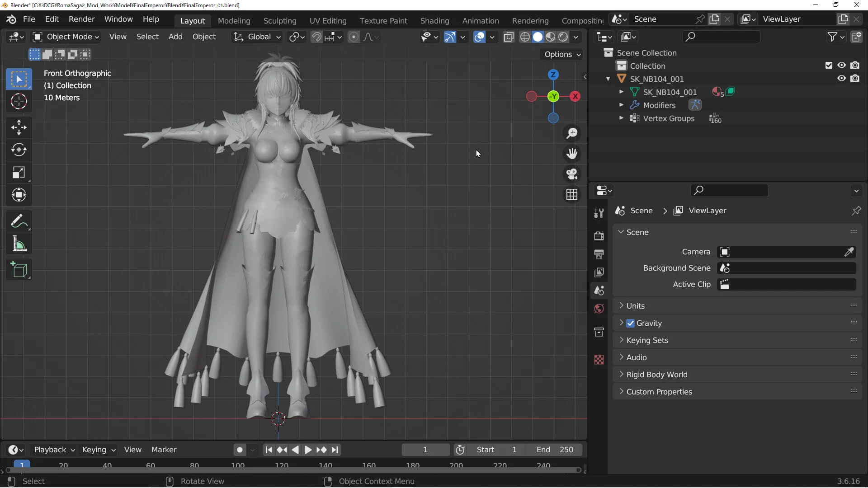Open the Object Mode dropdown
The height and width of the screenshot is (488, 868).
point(66,37)
